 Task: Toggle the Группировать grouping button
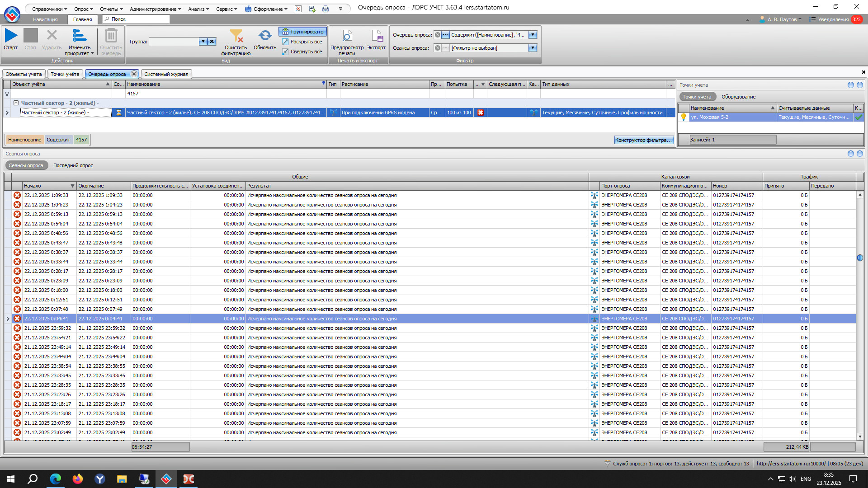tap(303, 32)
